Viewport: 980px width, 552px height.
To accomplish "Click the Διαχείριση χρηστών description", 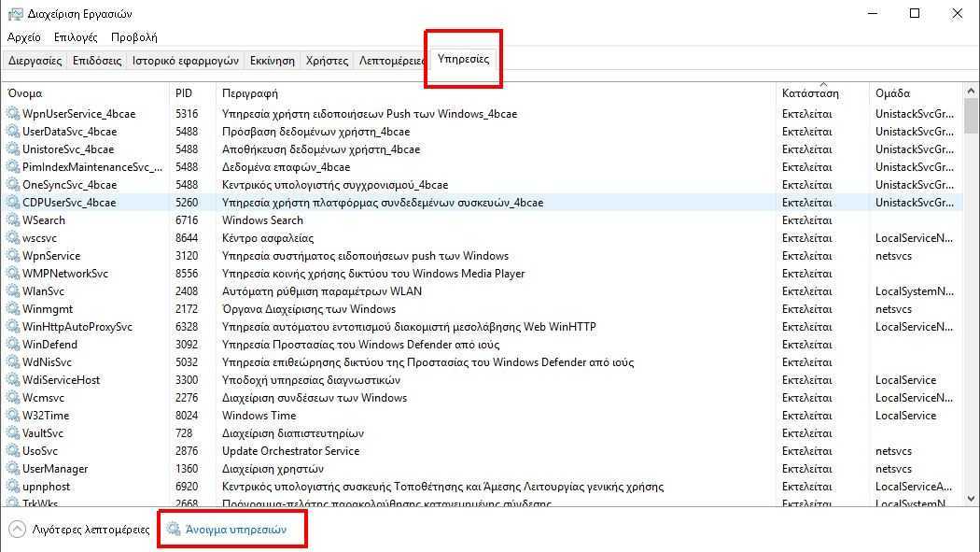I will (273, 469).
